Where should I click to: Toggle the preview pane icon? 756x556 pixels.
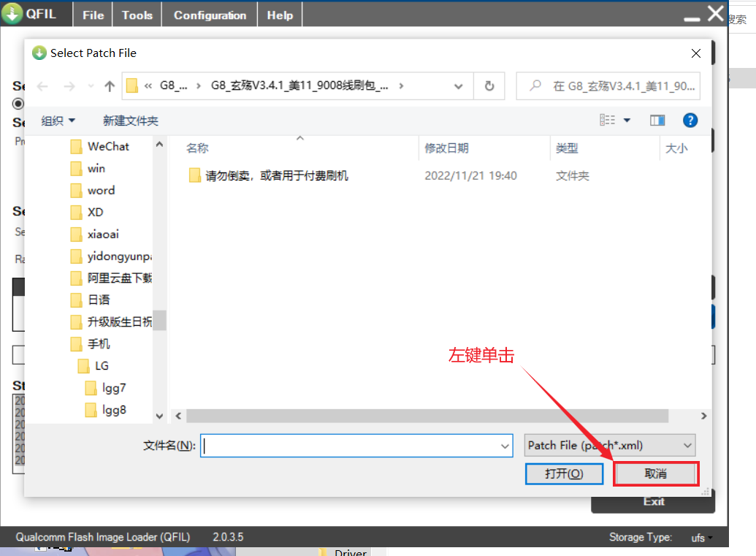(x=657, y=121)
